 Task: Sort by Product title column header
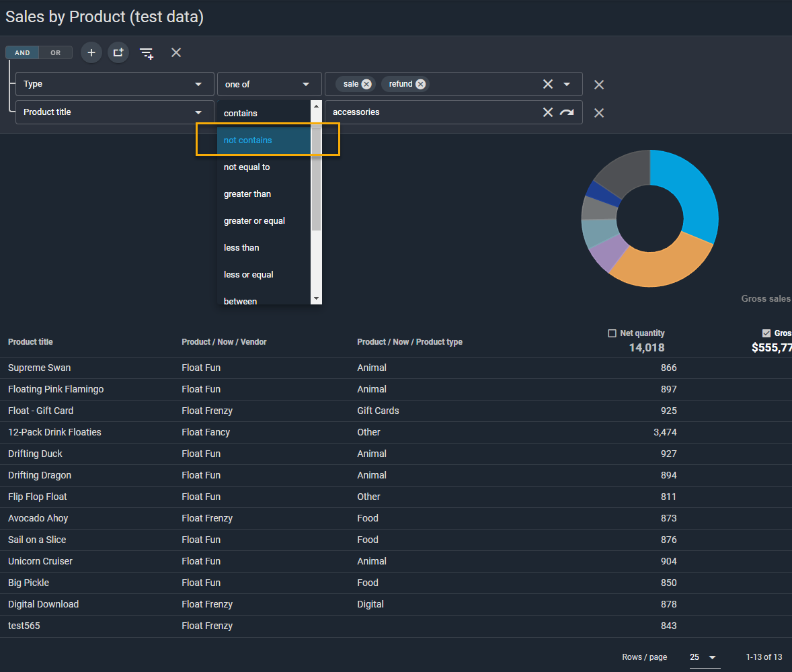(30, 342)
